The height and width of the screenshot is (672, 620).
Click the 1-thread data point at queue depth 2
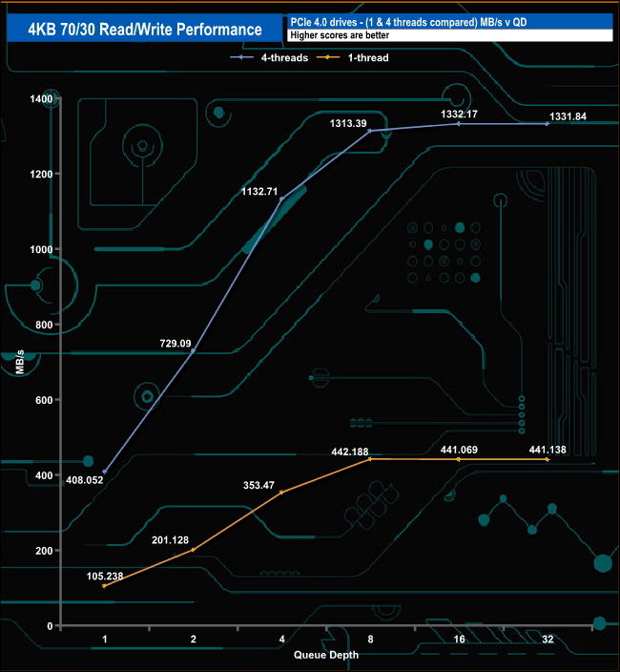193,550
